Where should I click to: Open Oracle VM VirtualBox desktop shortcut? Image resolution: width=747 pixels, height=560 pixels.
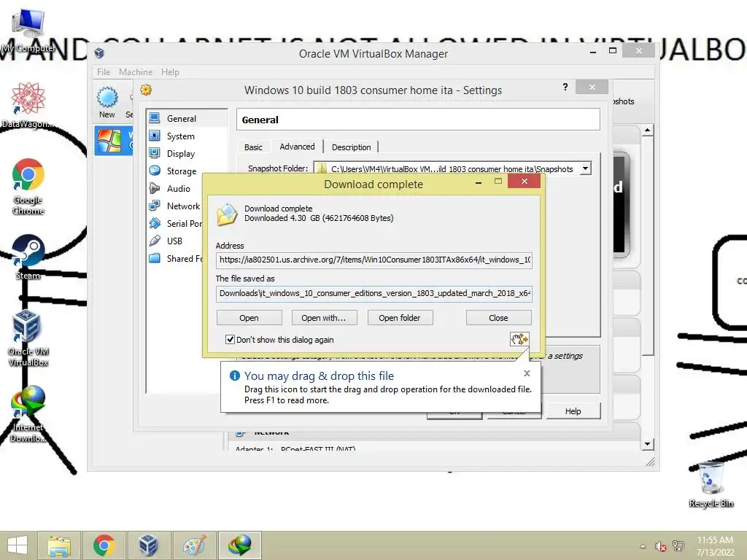[x=28, y=338]
